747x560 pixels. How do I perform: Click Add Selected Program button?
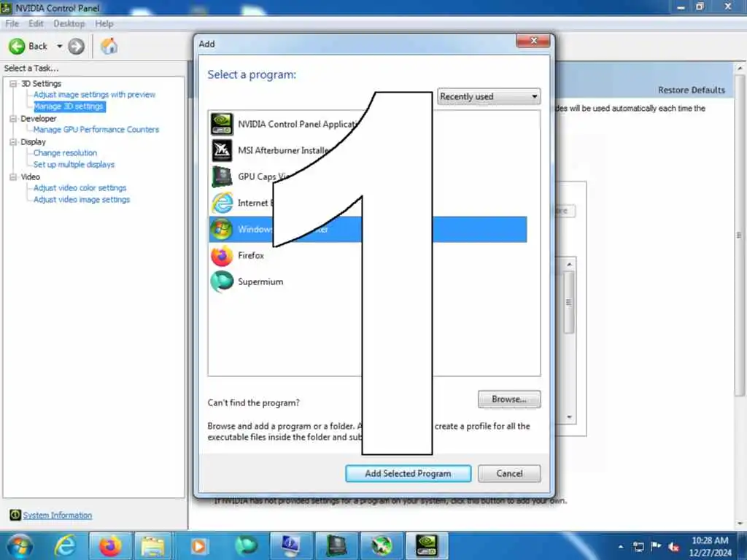409,473
